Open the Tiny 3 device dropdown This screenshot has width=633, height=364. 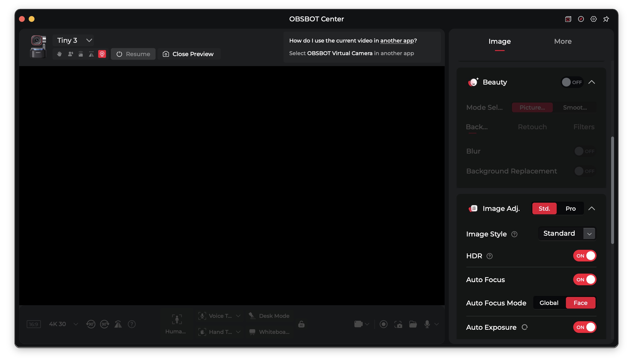(x=73, y=40)
